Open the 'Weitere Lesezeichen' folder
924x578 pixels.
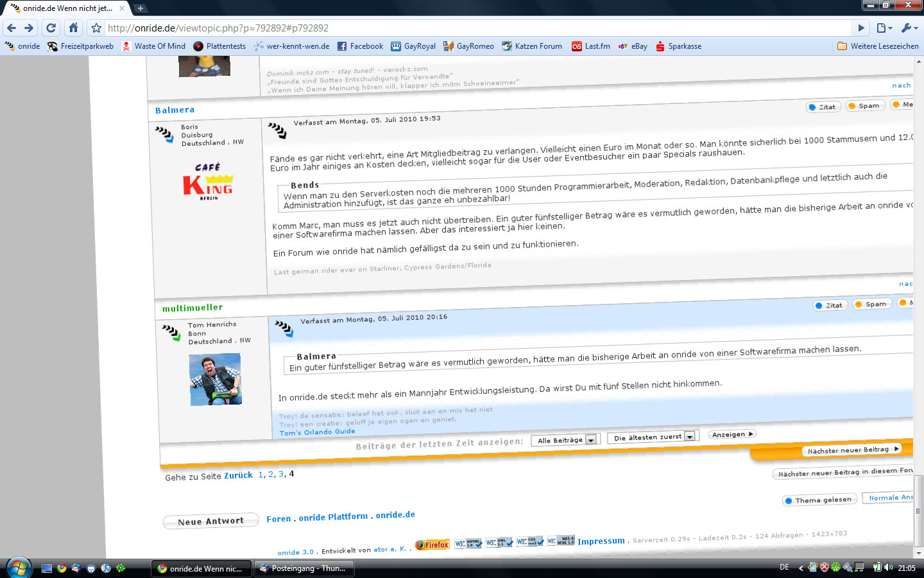point(878,46)
